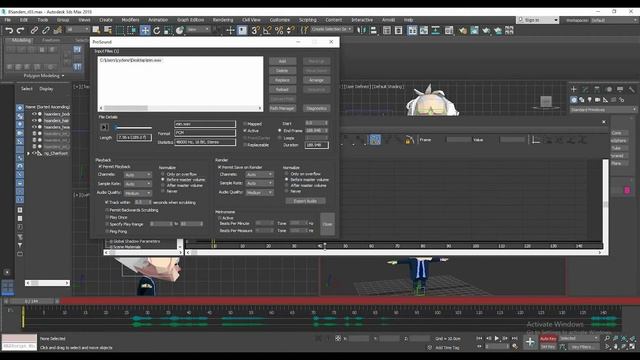Toggle the Permit Save on Render checkbox

220,167
